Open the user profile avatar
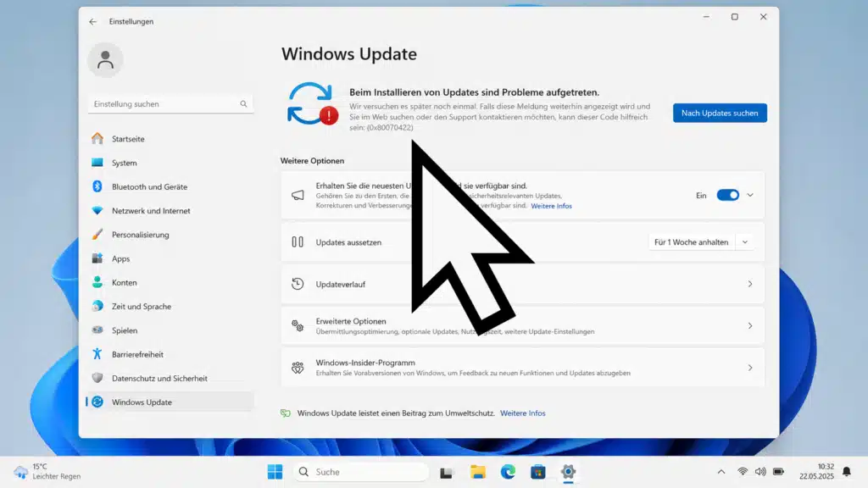Screen dimensions: 868x488 click(x=105, y=60)
